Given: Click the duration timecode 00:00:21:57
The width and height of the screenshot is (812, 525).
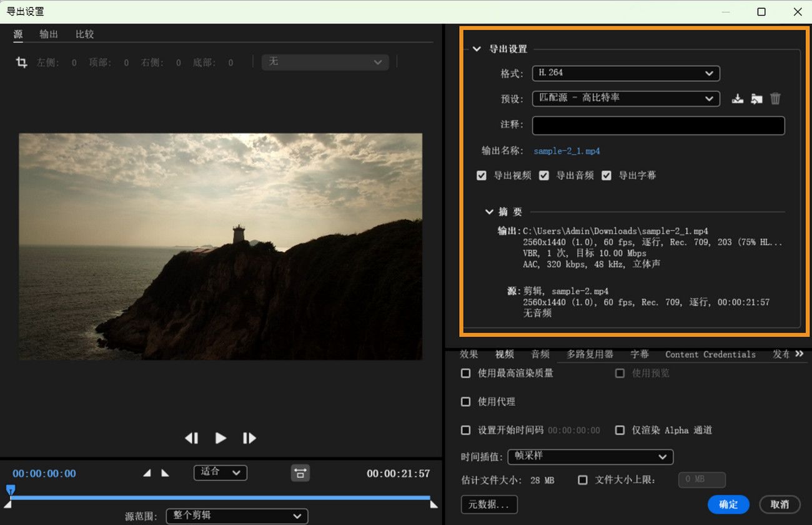Looking at the screenshot, I should click(399, 474).
